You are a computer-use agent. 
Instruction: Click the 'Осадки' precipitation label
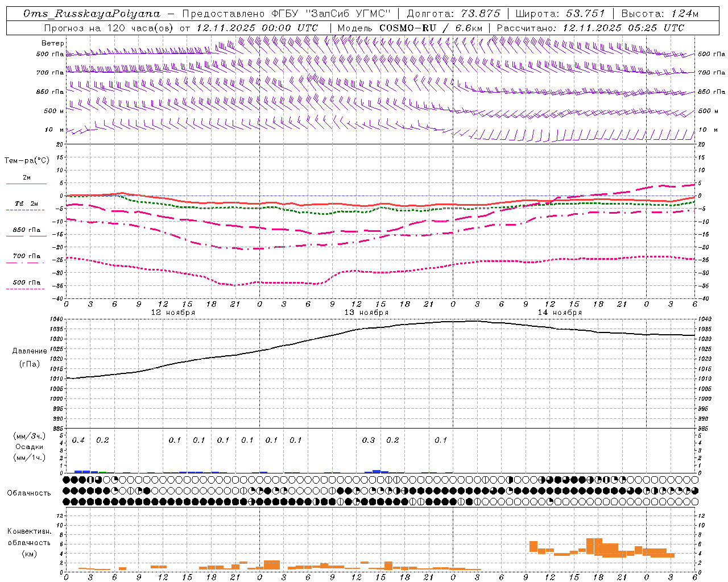(30, 447)
